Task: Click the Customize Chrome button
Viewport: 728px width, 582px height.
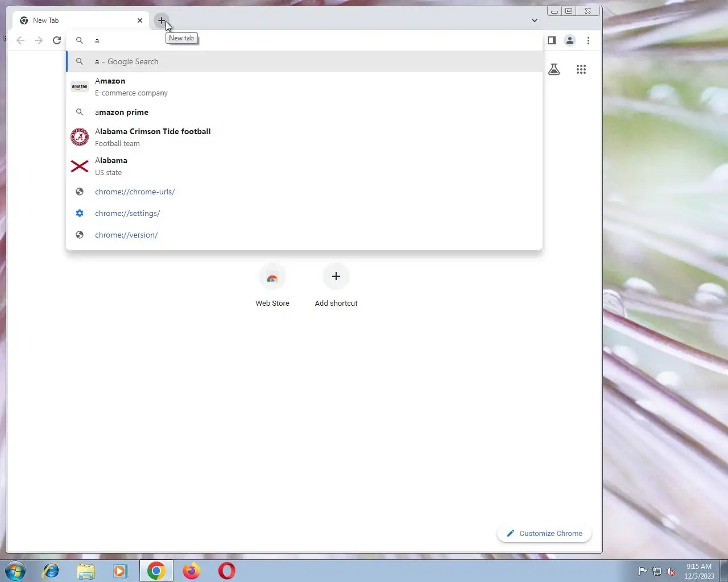Action: point(544,533)
